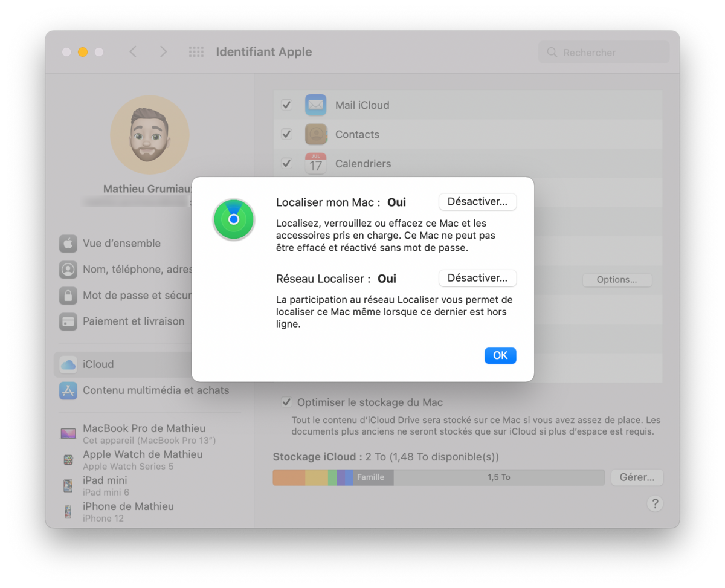This screenshot has width=725, height=588.
Task: Click the Rechercher search field
Action: coord(604,53)
